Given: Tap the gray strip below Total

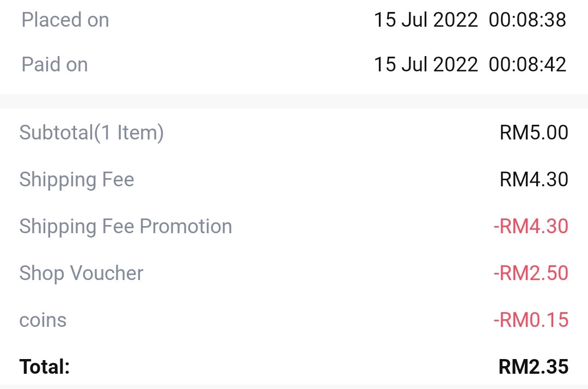Looking at the screenshot, I should [294, 387].
